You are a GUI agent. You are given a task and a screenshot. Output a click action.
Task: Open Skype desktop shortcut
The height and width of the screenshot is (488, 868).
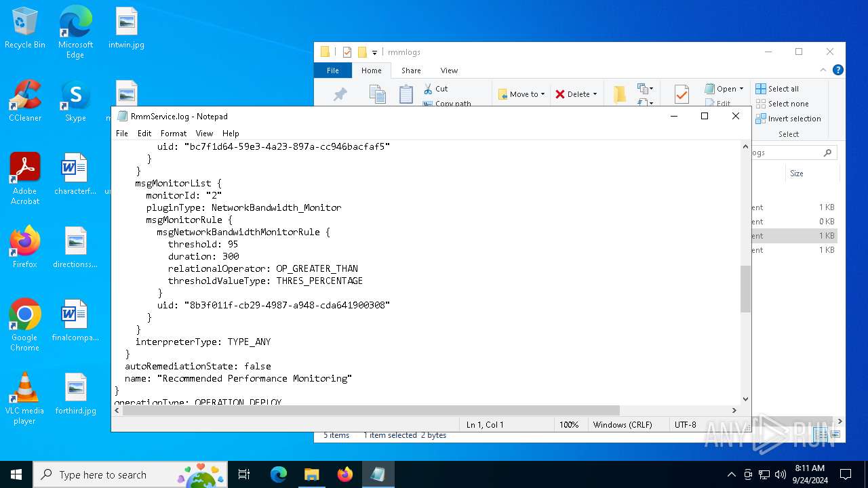pyautogui.click(x=75, y=101)
